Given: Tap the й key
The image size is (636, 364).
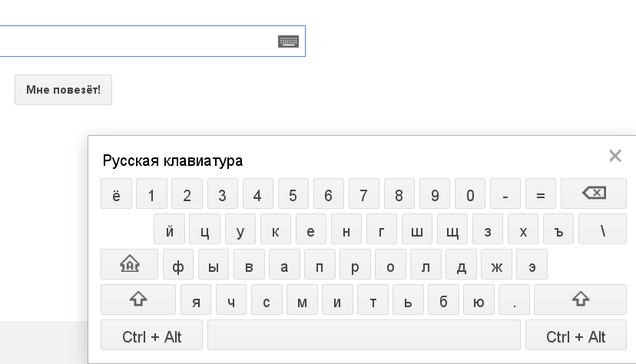Looking at the screenshot, I should pos(169,229).
